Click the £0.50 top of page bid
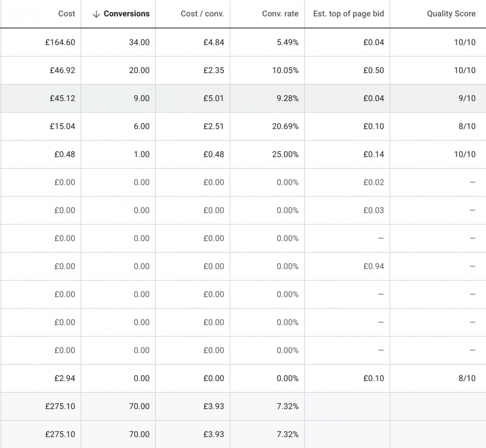The height and width of the screenshot is (448, 486). tap(373, 70)
